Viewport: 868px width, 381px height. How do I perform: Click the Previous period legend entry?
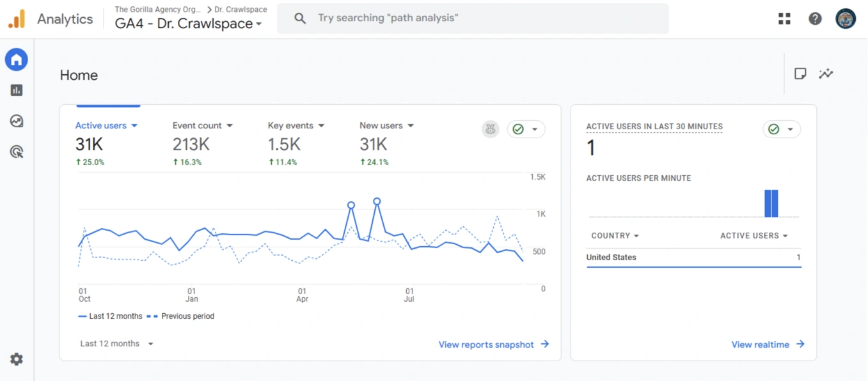[x=180, y=316]
